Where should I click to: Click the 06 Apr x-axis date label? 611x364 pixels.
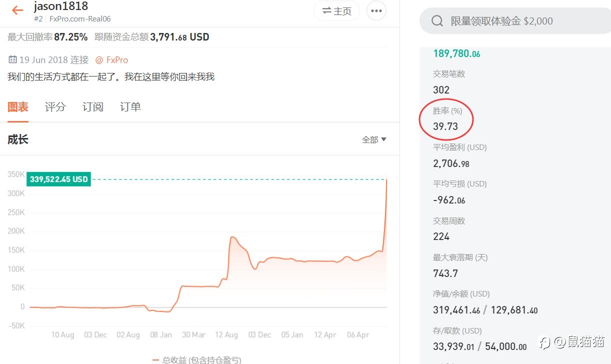pyautogui.click(x=358, y=335)
